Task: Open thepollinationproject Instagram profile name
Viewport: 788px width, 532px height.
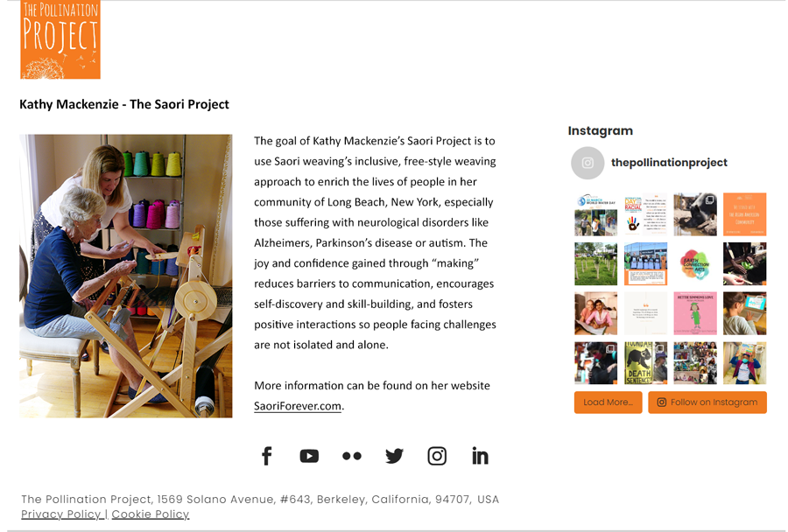Action: tap(669, 163)
